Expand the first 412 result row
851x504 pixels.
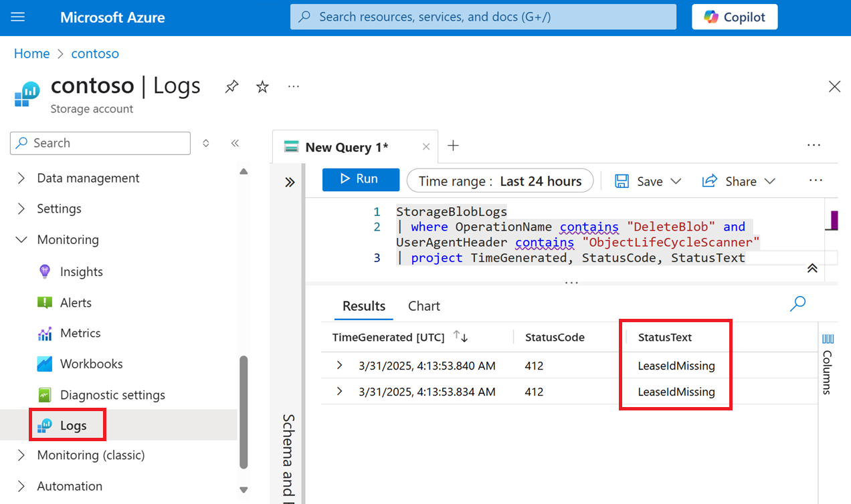tap(339, 366)
